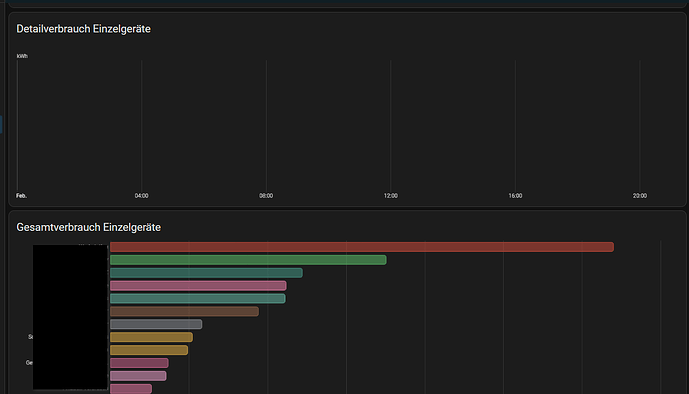The image size is (689, 394).
Task: Select the 12:00 time axis label
Action: pyautogui.click(x=391, y=196)
